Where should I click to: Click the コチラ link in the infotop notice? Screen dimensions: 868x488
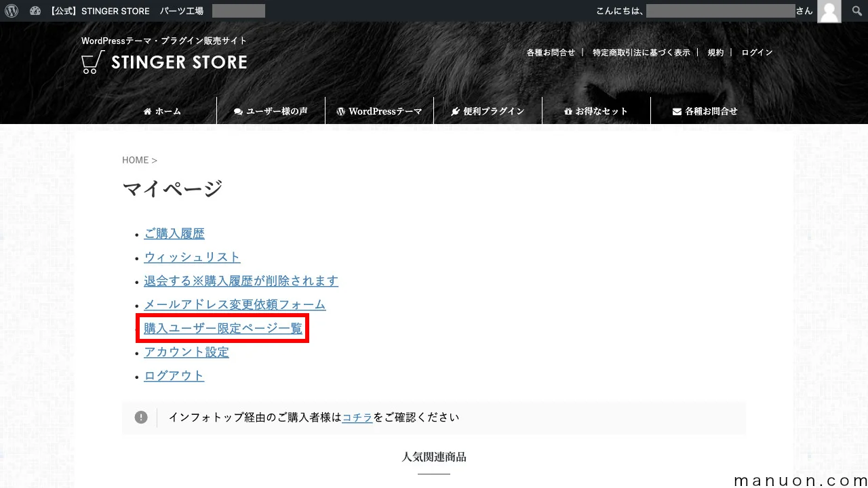click(357, 417)
